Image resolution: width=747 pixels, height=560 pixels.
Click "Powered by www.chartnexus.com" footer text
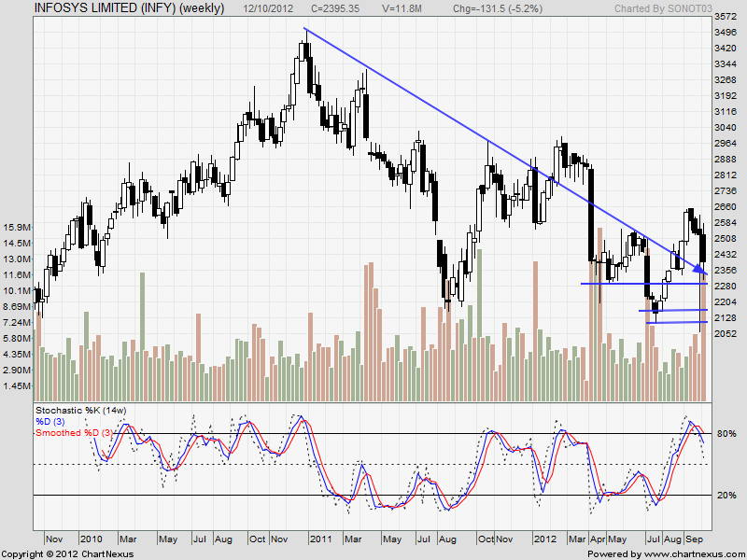(666, 554)
